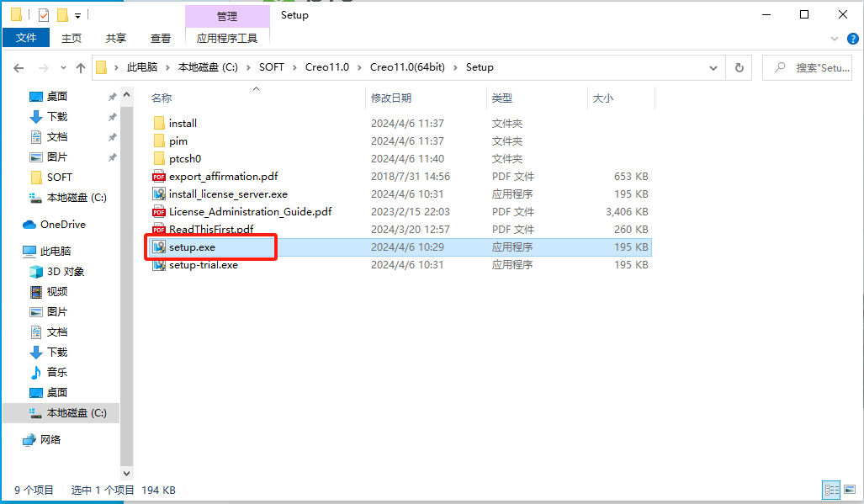Expand the chevron after Creo11.0(64bit) breadcrumb

pos(456,67)
